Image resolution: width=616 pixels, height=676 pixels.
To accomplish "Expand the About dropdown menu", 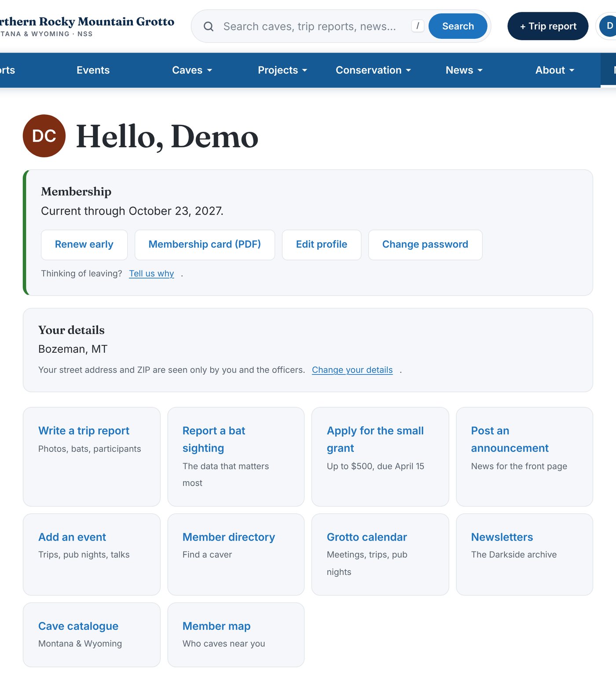I will click(555, 70).
